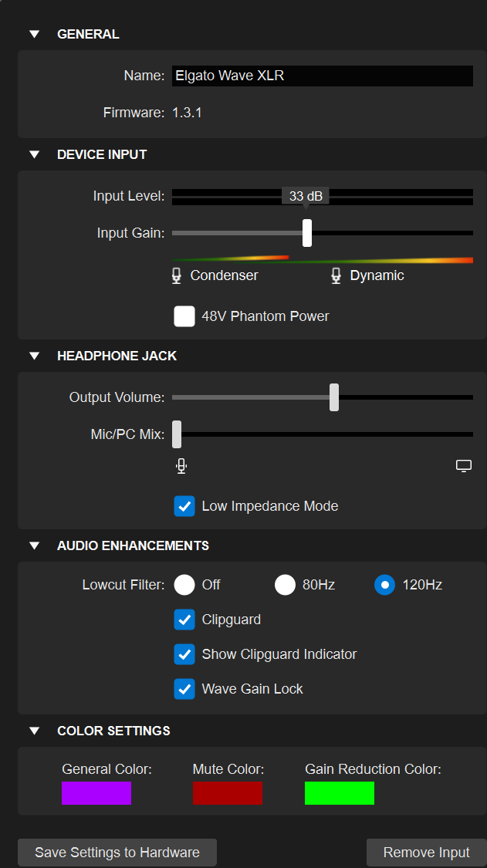The image size is (487, 868).
Task: Select the 80Hz lowcut filter
Action: point(286,585)
